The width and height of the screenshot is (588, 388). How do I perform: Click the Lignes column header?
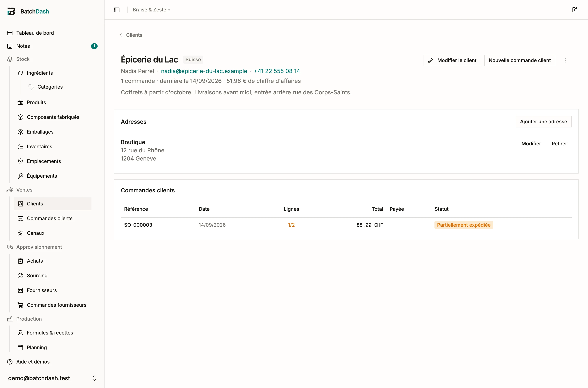click(x=291, y=209)
